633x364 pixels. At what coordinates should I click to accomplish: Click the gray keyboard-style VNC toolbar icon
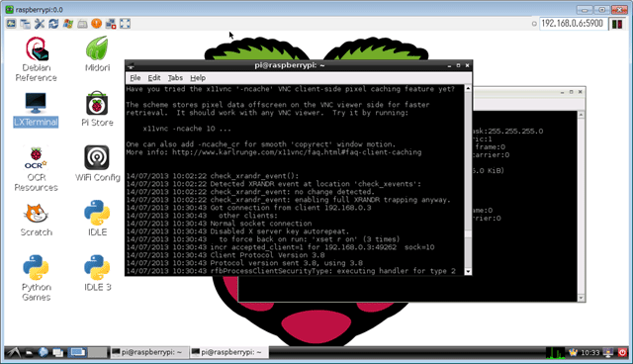[x=82, y=24]
